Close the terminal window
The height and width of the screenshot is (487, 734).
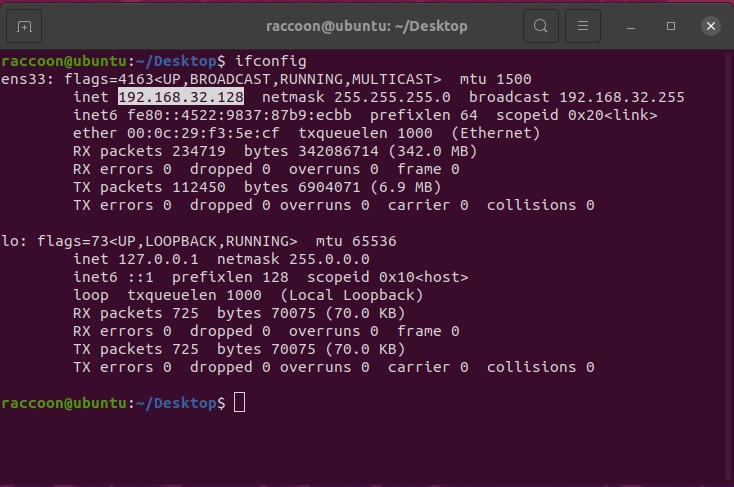[x=711, y=26]
